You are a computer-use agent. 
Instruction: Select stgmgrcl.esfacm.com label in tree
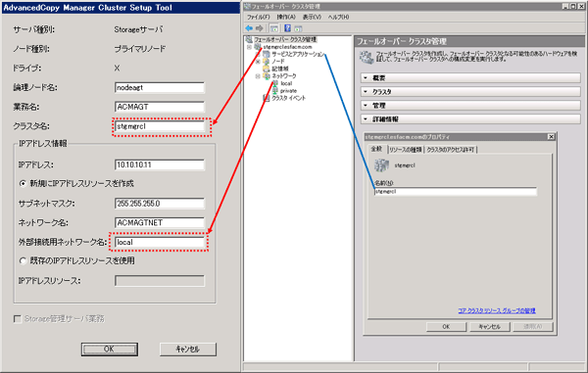(287, 47)
